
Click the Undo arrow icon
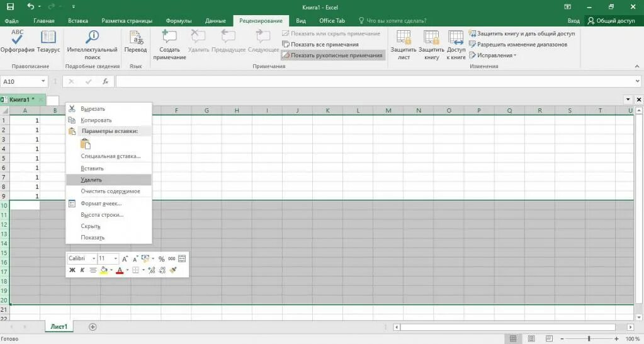(x=30, y=6)
